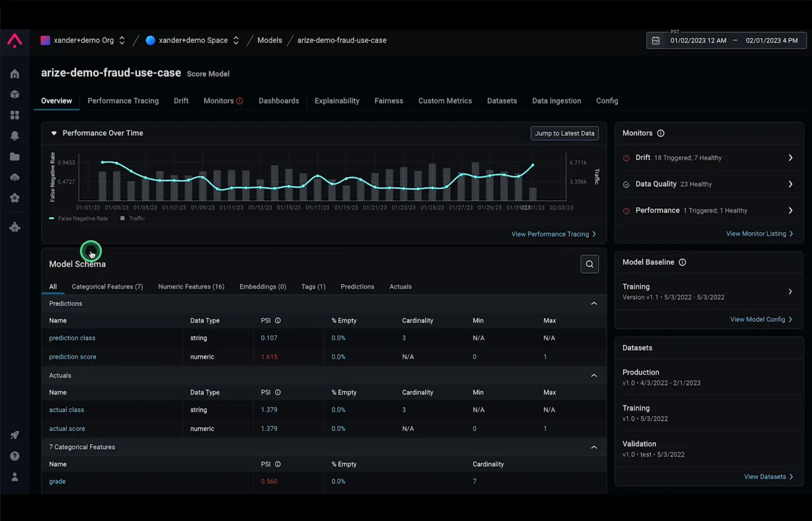The height and width of the screenshot is (521, 812).
Task: Open the home icon in sidebar
Action: (x=15, y=74)
